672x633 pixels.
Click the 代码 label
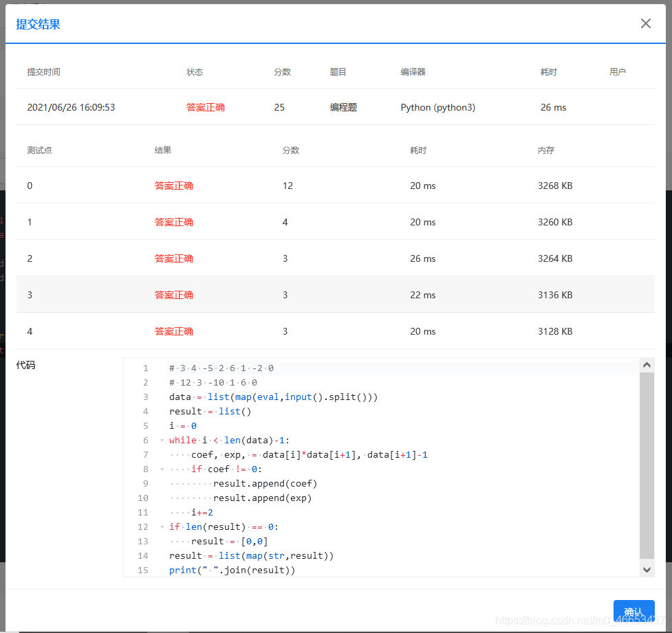point(25,365)
